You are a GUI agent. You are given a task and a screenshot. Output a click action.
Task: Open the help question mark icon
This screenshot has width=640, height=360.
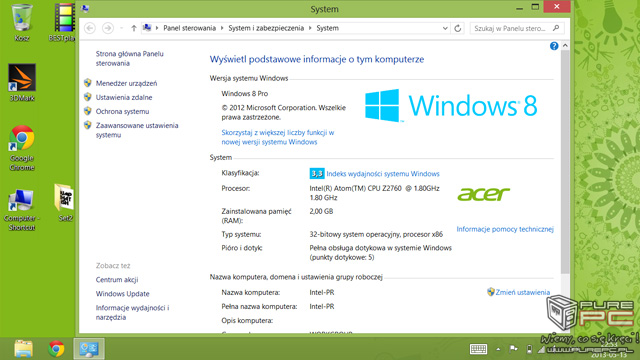pyautogui.click(x=554, y=46)
